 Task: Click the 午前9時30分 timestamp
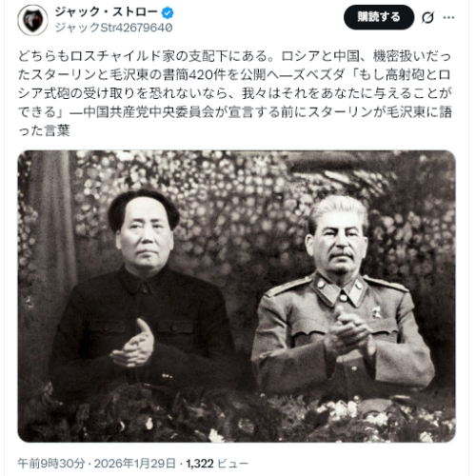coord(51,464)
